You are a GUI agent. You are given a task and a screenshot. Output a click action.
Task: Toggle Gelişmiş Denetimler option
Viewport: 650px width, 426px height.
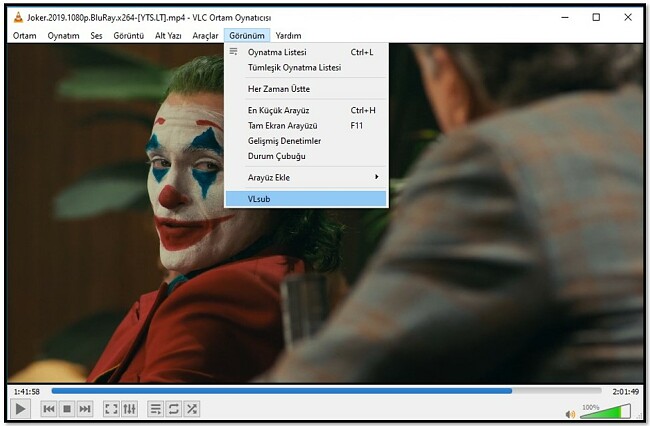[x=306, y=141]
